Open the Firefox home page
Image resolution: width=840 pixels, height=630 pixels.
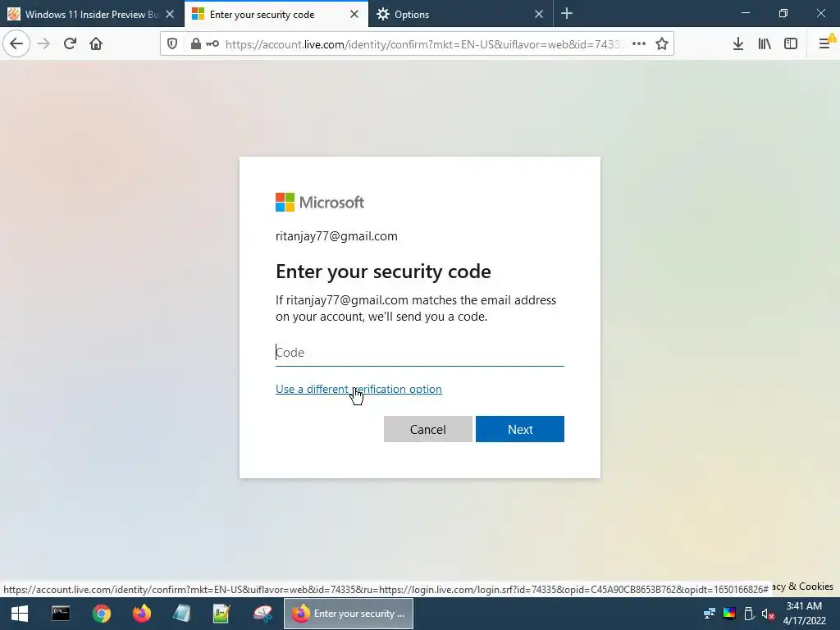click(x=96, y=43)
